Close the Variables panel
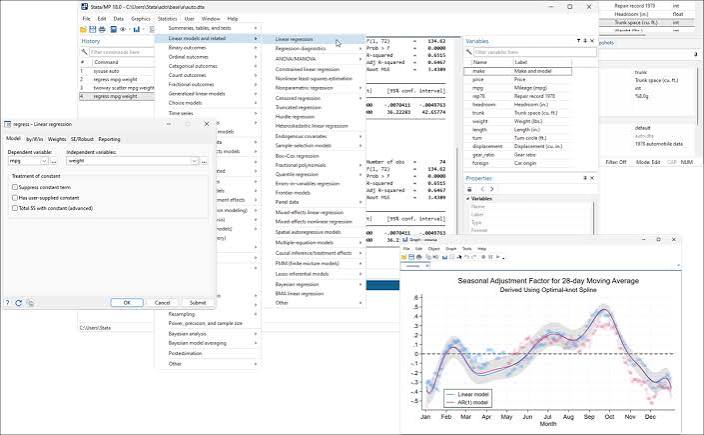The image size is (704, 435). 592,41
